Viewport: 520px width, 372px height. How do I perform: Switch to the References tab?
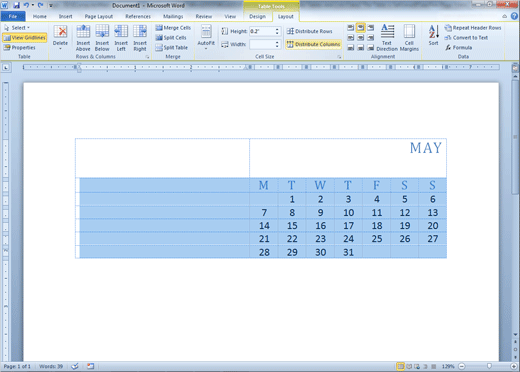(x=138, y=16)
